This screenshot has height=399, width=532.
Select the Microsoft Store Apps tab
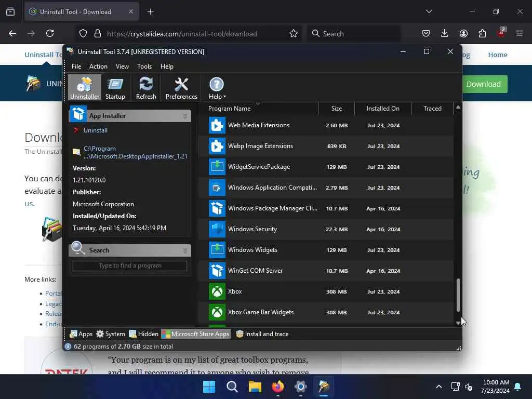pos(196,334)
